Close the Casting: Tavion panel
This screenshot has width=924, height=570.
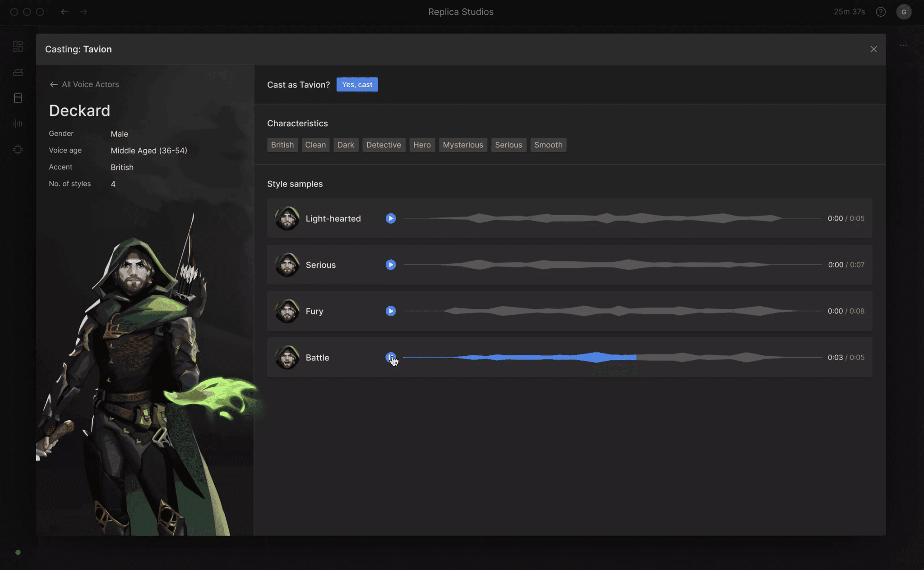873,49
